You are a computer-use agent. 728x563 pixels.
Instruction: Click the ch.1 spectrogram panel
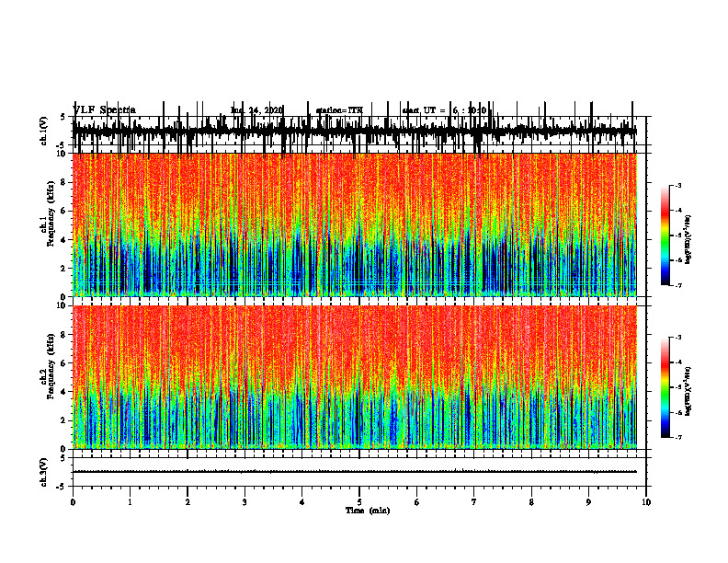point(355,224)
